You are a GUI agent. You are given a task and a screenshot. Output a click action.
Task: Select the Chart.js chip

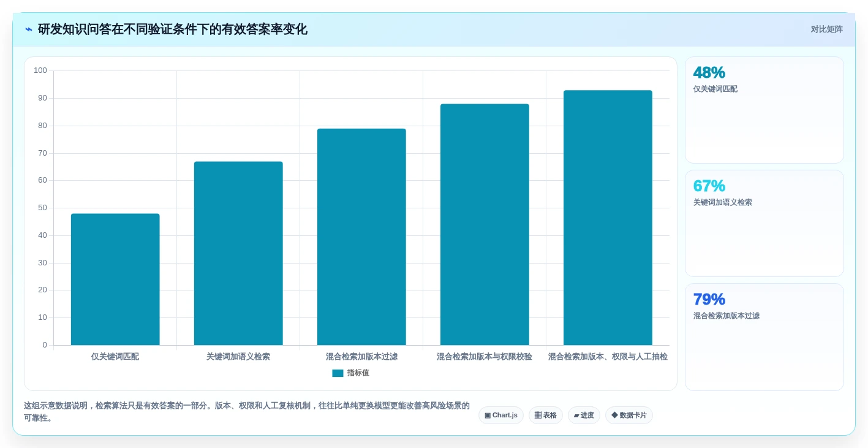tap(501, 415)
